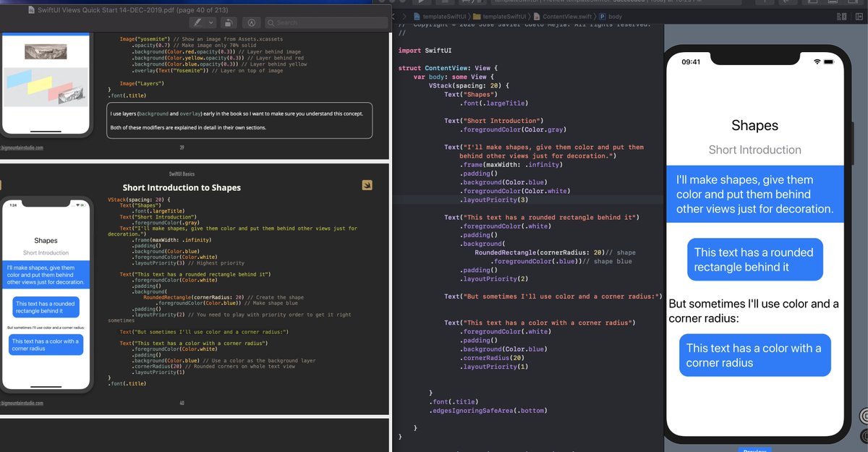Image resolution: width=868 pixels, height=452 pixels.
Task: Select 'But sometimes I'll use color' text in preview
Action: 754,311
